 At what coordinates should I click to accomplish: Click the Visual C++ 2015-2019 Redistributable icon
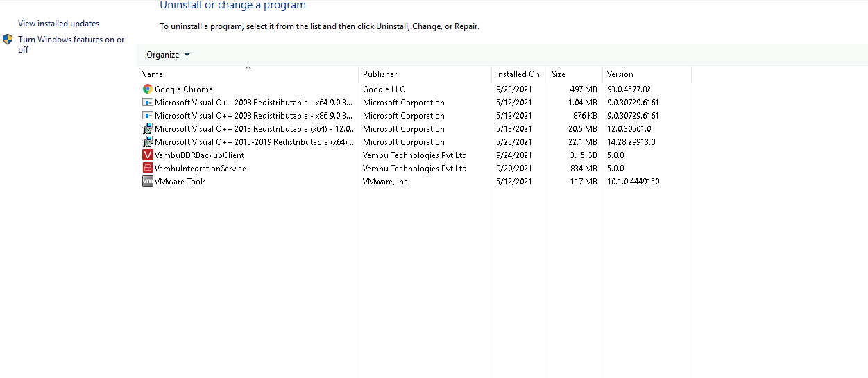click(147, 142)
